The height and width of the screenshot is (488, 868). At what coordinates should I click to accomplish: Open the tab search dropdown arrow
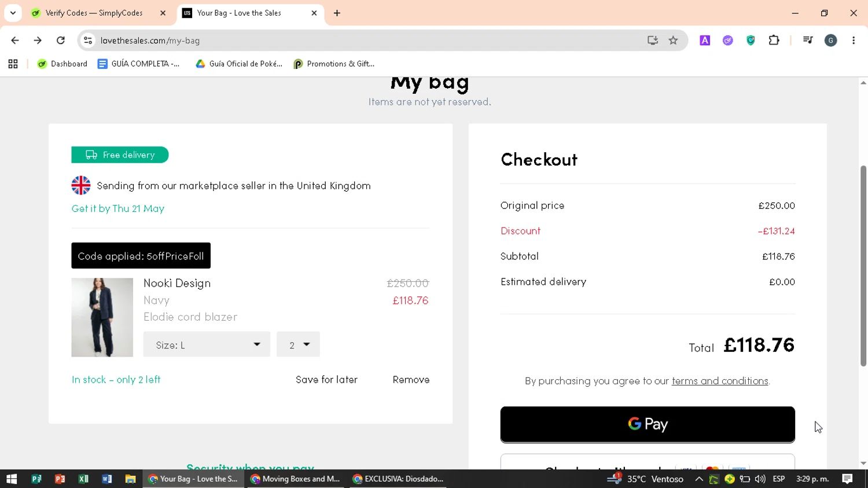[x=13, y=13]
